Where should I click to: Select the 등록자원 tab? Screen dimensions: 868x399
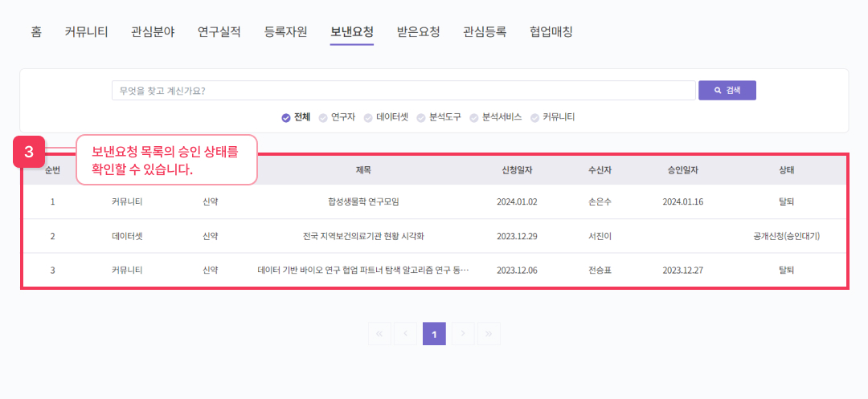click(x=285, y=31)
